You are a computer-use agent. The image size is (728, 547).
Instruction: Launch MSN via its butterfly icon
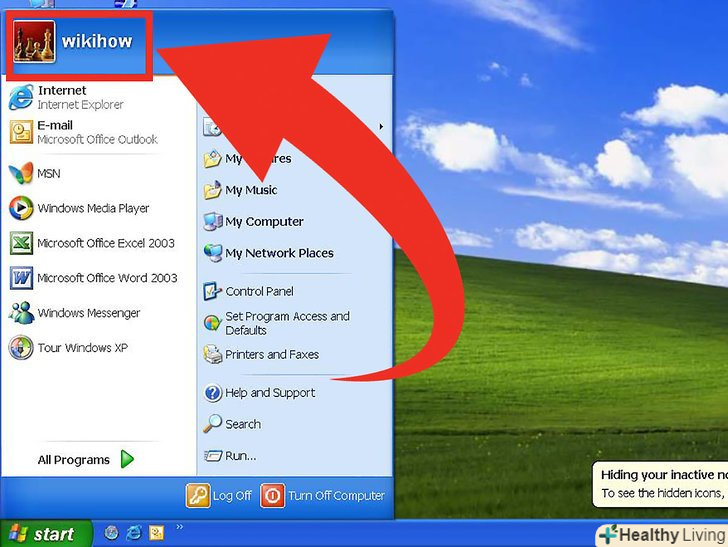click(x=21, y=173)
